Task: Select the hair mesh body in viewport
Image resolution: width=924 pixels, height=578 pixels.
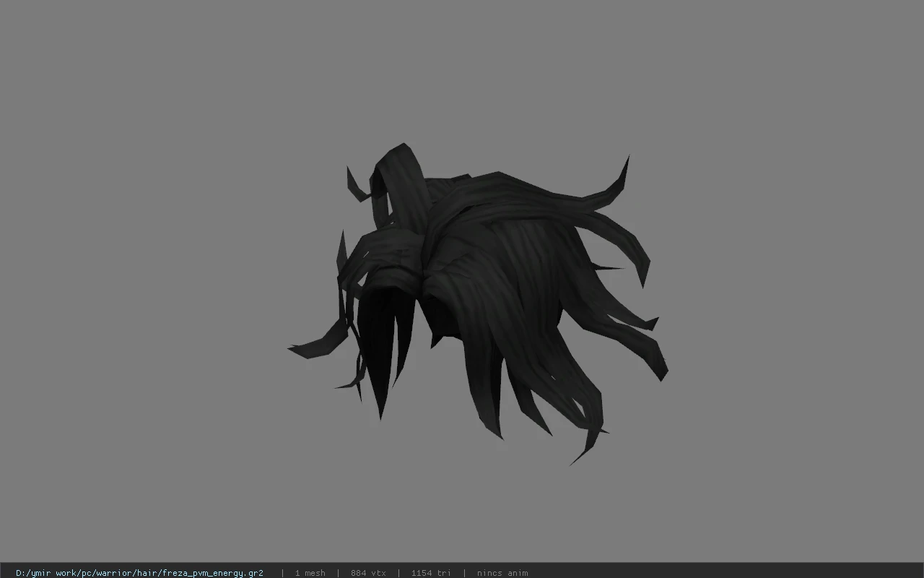Action: (476, 303)
